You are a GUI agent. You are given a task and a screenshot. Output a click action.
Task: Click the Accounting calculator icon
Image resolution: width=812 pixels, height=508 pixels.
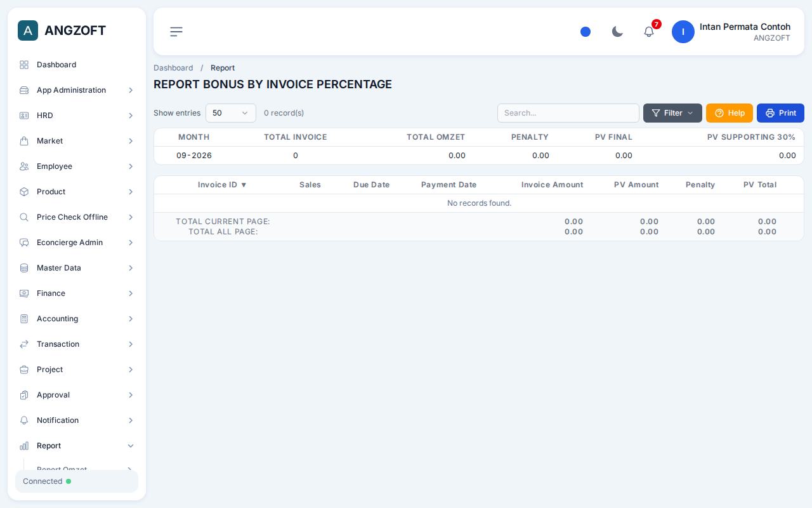coord(24,319)
